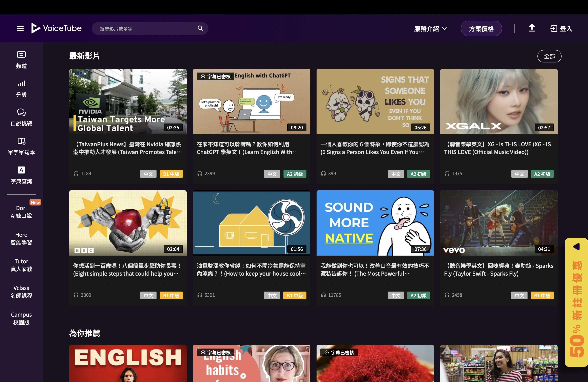588x382 pixels.
Task: Click the 方案價格 pricing button
Action: pos(481,29)
